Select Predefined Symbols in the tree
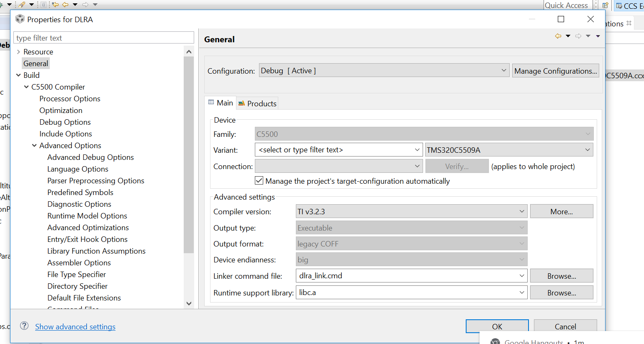The image size is (644, 344). click(x=80, y=193)
